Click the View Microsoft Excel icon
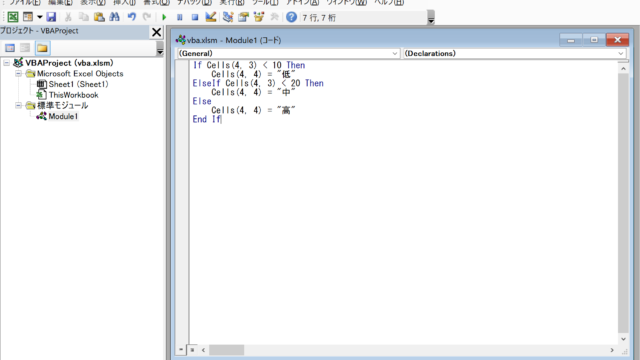 tap(13, 17)
